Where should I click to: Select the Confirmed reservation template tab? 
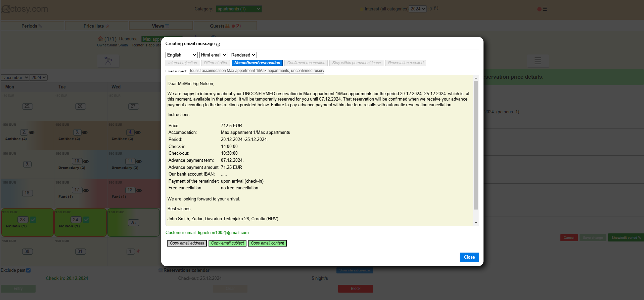(306, 63)
